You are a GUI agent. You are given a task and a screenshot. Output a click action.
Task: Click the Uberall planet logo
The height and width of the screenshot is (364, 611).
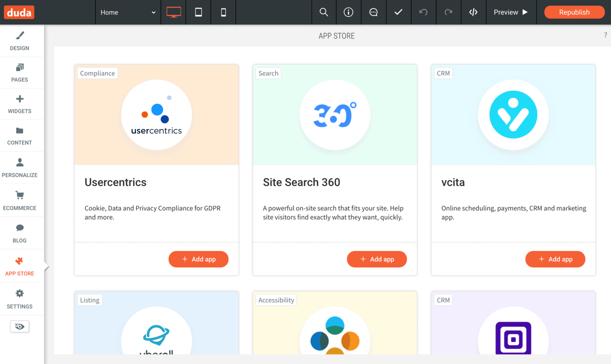point(157,330)
